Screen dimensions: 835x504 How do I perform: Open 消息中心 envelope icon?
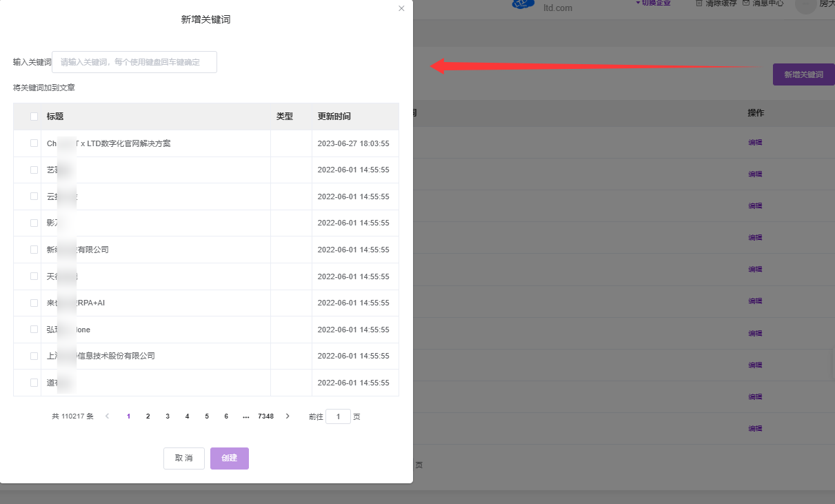tap(746, 3)
